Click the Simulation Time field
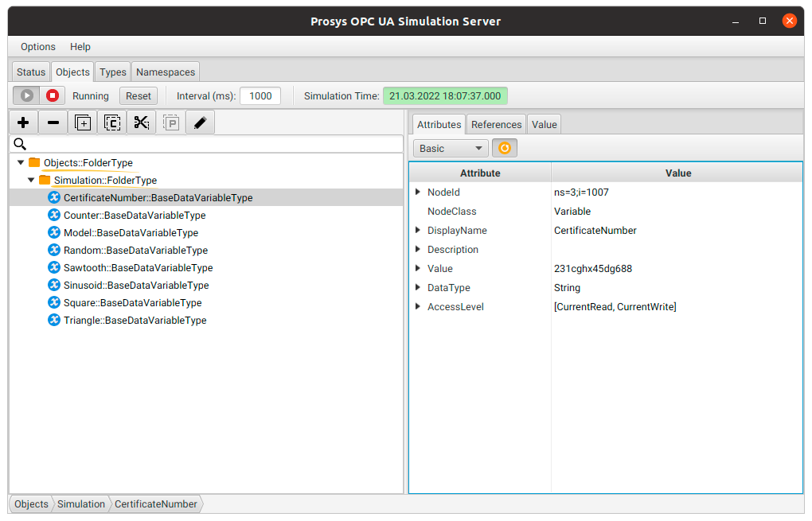The width and height of the screenshot is (812, 521). [445, 95]
